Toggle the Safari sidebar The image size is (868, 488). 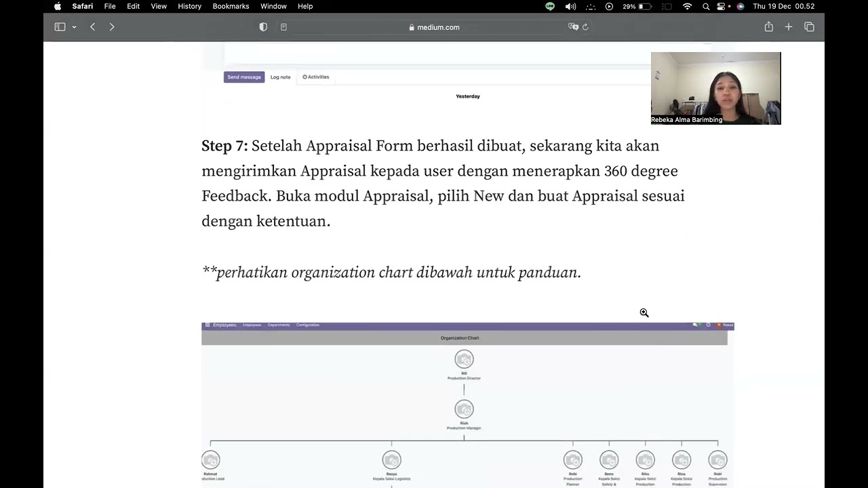(60, 27)
